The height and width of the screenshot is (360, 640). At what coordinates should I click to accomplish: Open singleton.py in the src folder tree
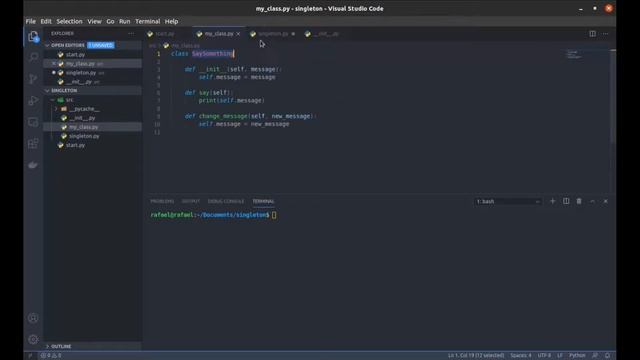[93, 136]
